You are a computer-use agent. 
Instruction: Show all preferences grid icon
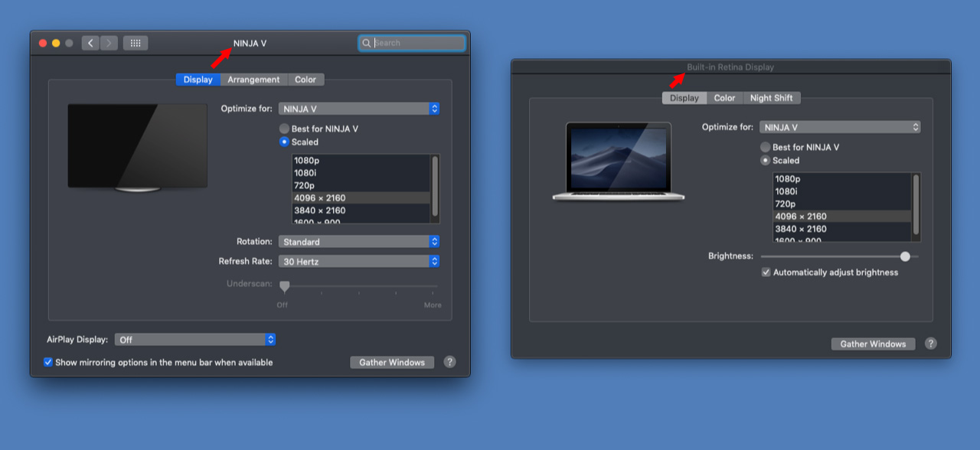[136, 43]
